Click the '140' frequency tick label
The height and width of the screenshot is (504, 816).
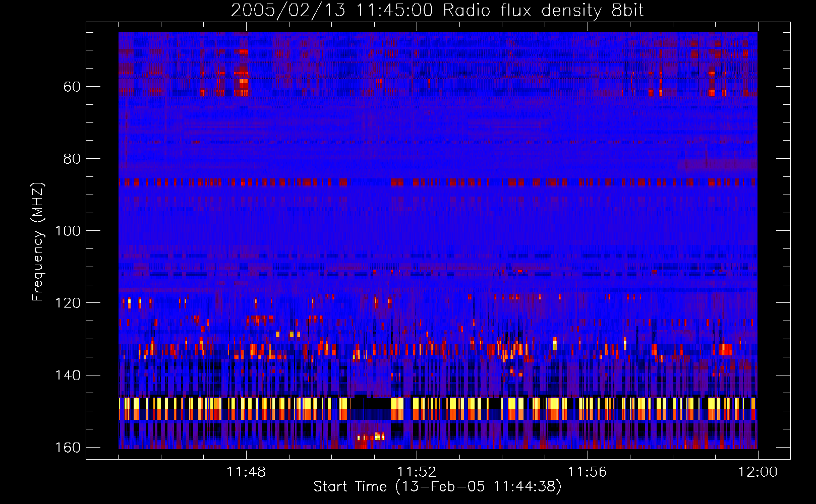[67, 375]
